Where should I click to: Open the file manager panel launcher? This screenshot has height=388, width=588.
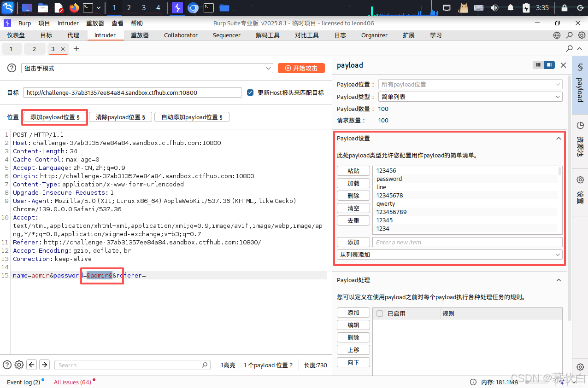(43, 8)
